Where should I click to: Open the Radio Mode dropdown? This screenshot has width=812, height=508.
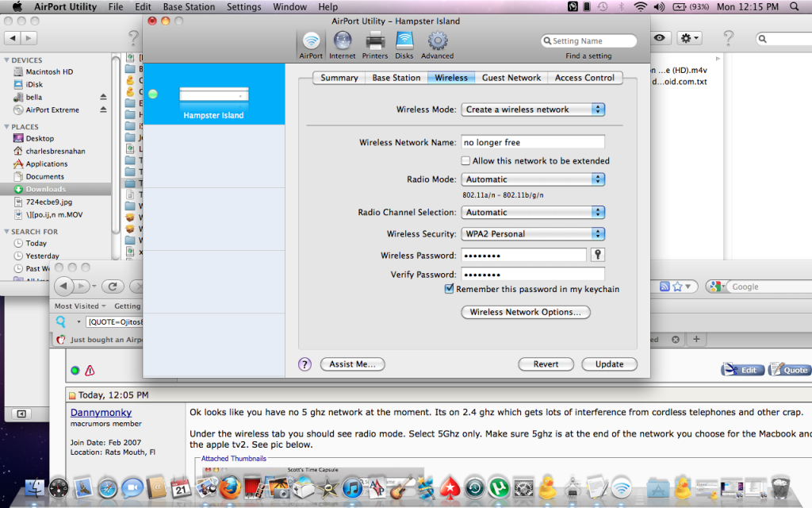point(533,179)
